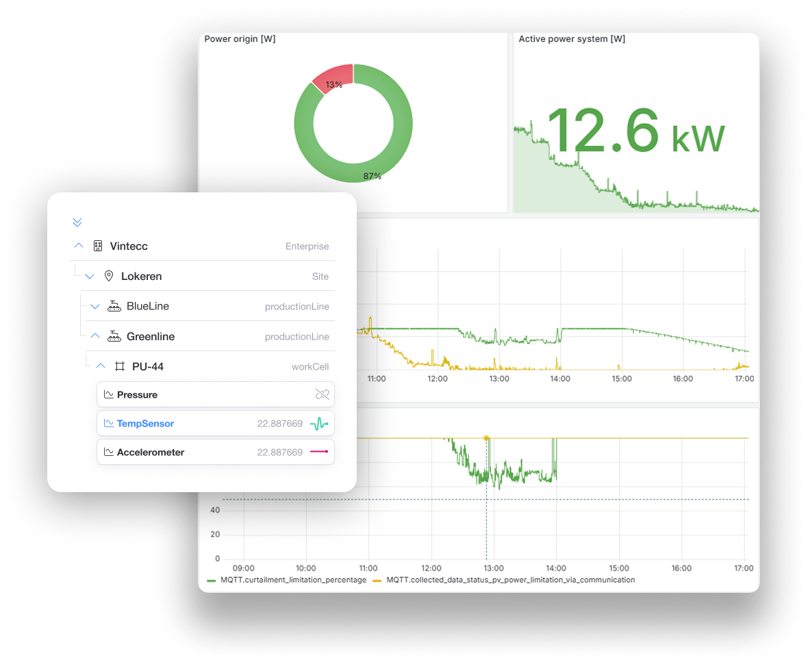Click the Greenline conveyor icon
Viewport: 812px width, 664px height.
114,336
